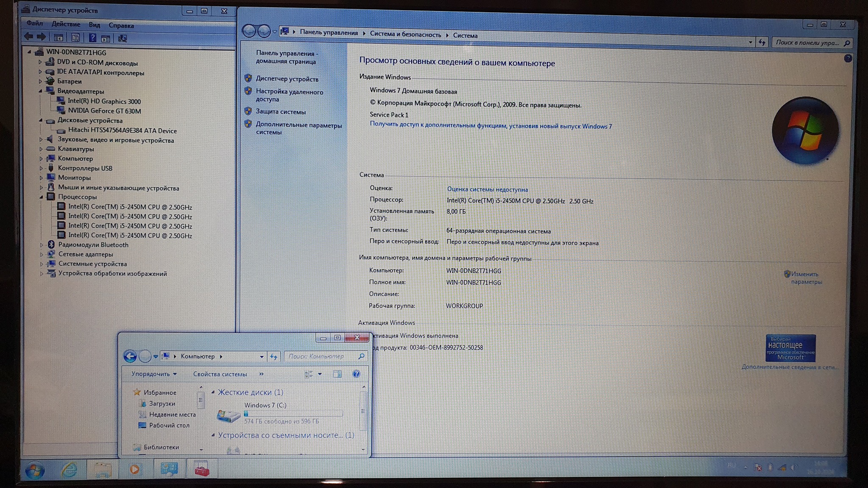Click the back arrow in Device Manager toolbar
The height and width of the screenshot is (488, 868).
point(28,37)
